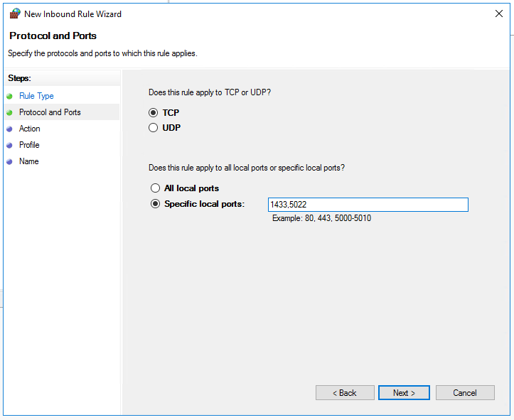Click the blue bullet beside Action
The width and height of the screenshot is (514, 420).
(x=10, y=129)
